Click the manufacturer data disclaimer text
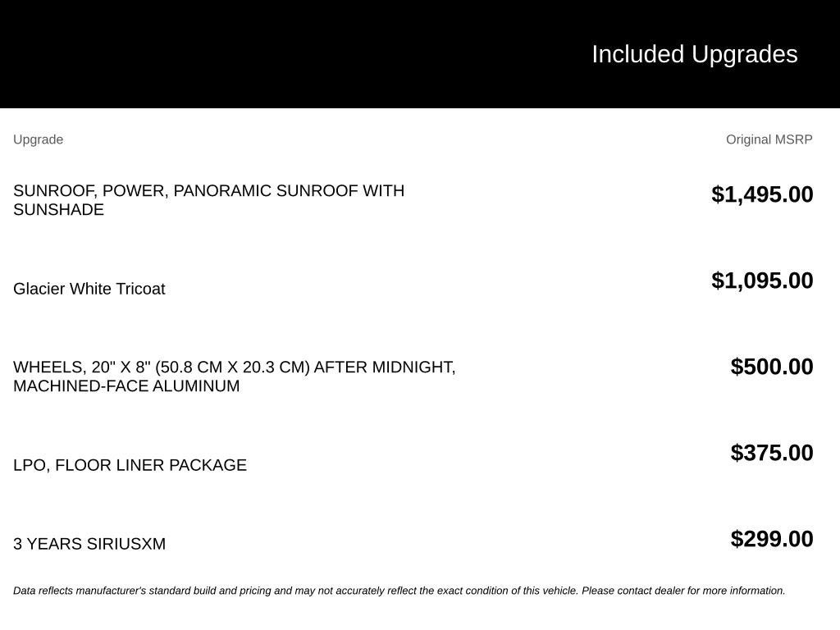Image resolution: width=840 pixels, height=630 pixels. [x=399, y=591]
